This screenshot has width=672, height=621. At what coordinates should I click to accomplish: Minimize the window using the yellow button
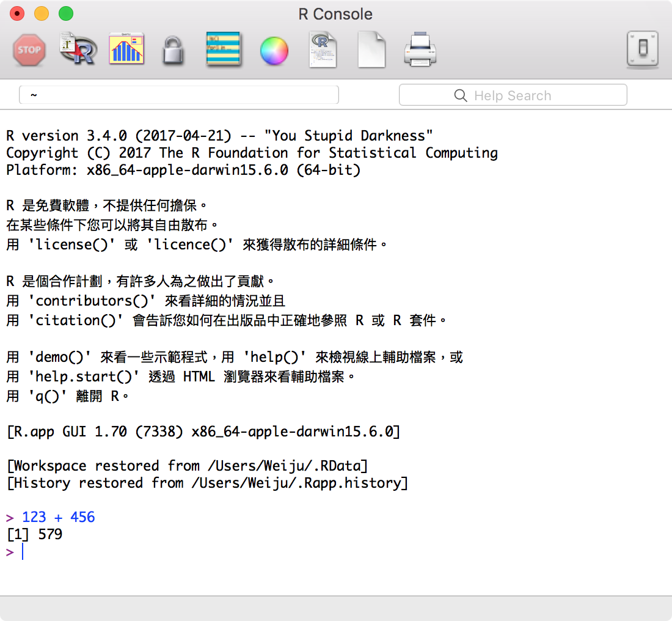[x=42, y=13]
